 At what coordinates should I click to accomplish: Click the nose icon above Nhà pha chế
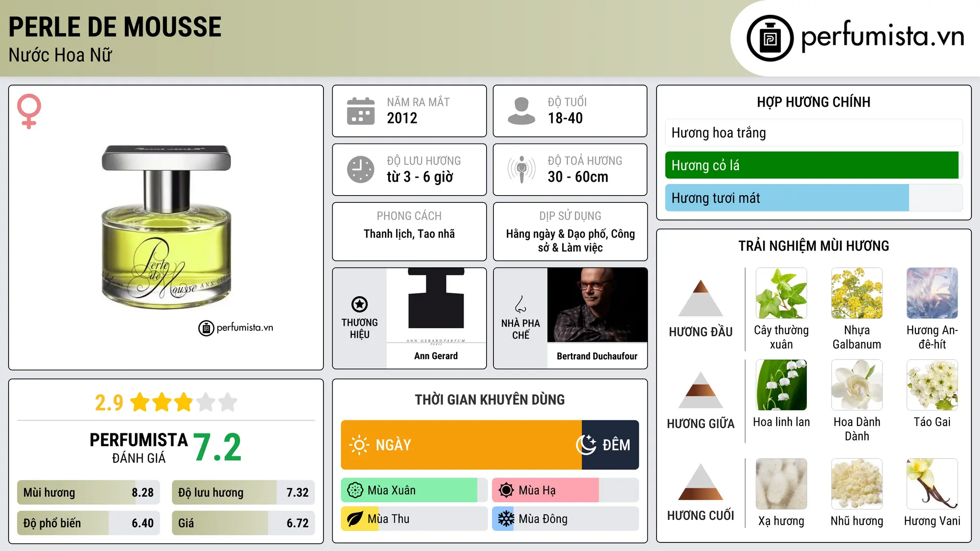[x=521, y=304]
